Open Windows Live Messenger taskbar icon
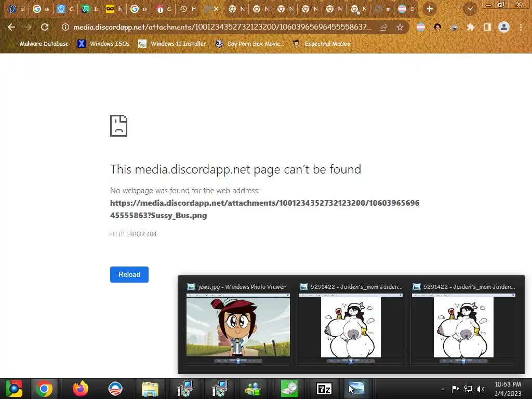The height and width of the screenshot is (399, 532). 253,389
